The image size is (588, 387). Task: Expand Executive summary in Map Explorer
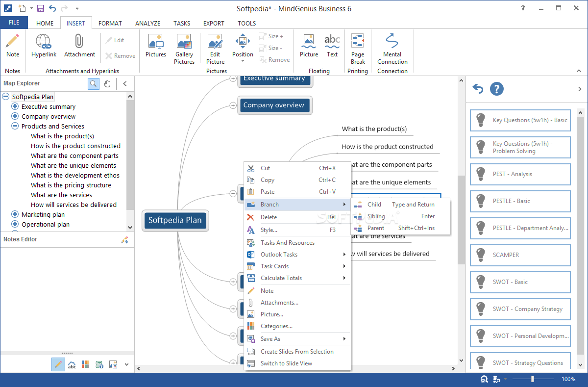(x=15, y=106)
